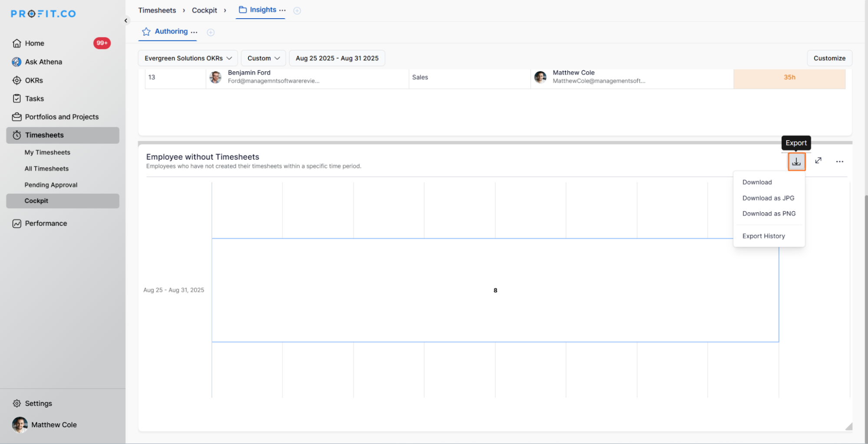Expand the widget to full screen
Viewport: 868px width, 444px height.
pyautogui.click(x=818, y=161)
